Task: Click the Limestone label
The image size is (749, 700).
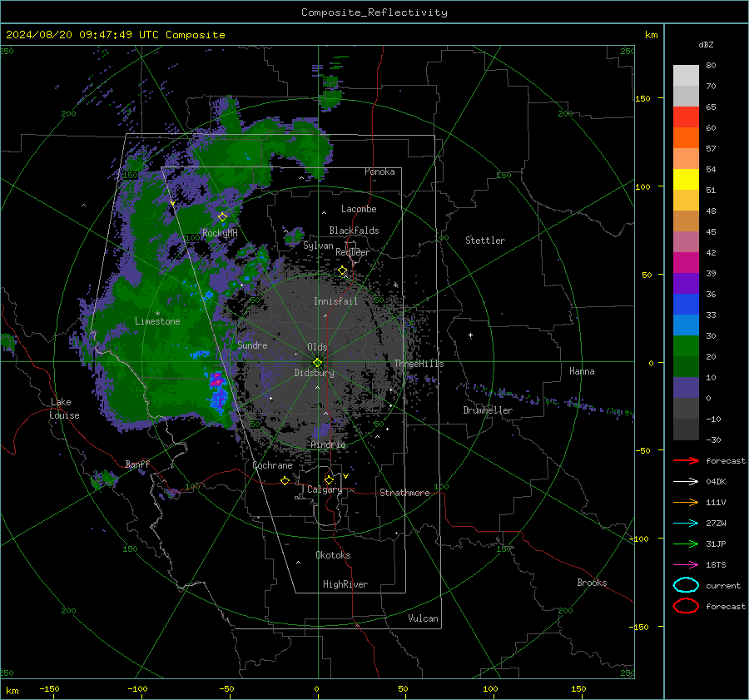Action: tap(157, 321)
